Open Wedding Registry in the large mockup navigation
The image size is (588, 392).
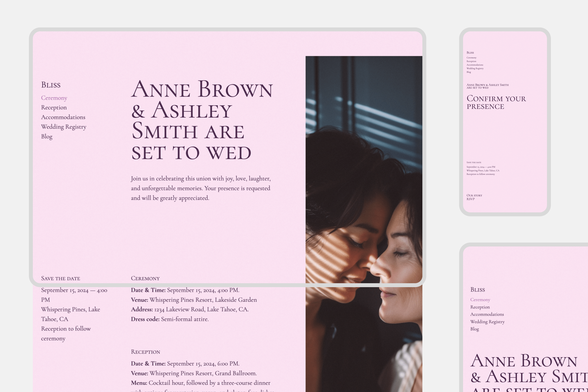[x=64, y=127]
